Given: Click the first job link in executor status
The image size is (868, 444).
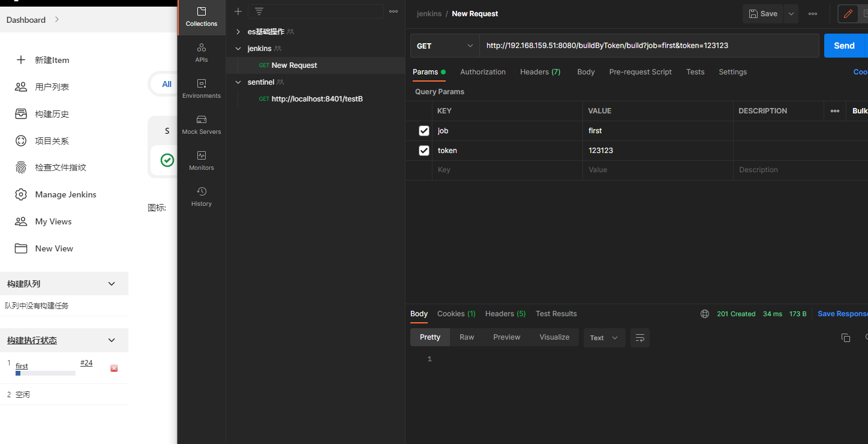Looking at the screenshot, I should tap(22, 366).
